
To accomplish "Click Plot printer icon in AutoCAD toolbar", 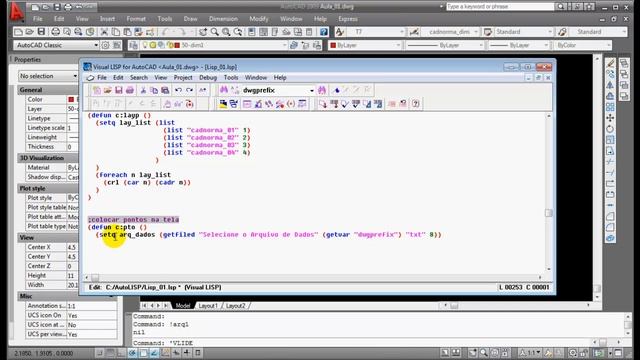I will click(x=56, y=32).
